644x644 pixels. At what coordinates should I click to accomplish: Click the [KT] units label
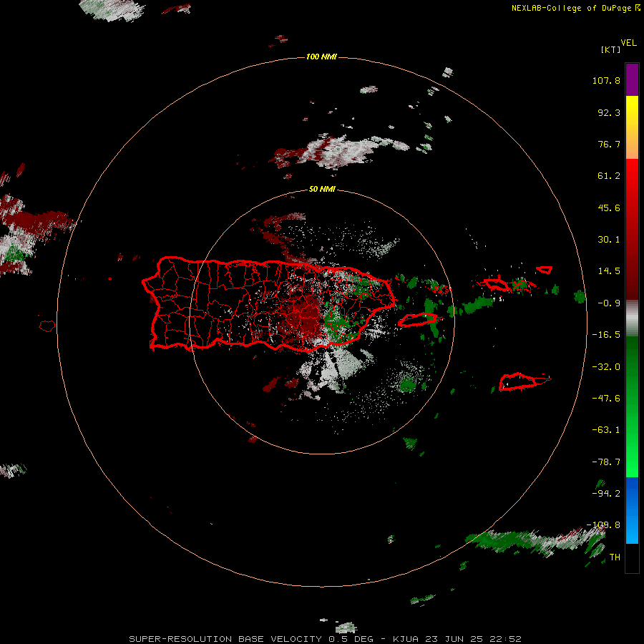pyautogui.click(x=611, y=49)
